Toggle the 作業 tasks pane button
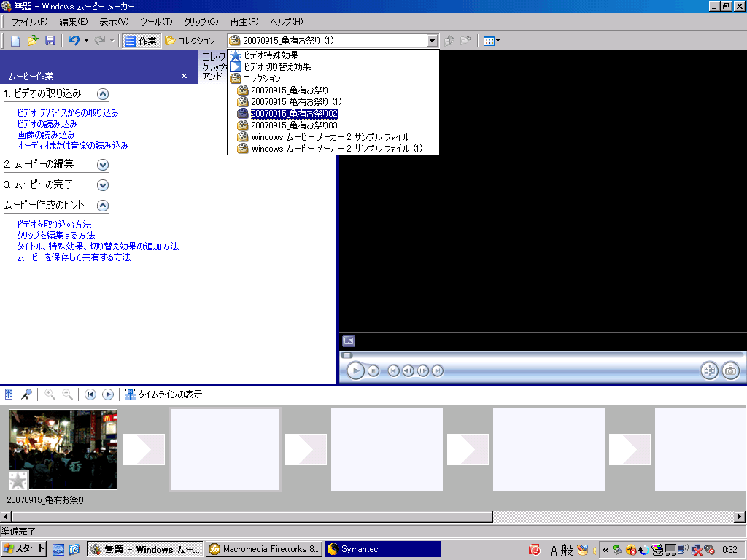This screenshot has height=560, width=747. click(x=141, y=41)
